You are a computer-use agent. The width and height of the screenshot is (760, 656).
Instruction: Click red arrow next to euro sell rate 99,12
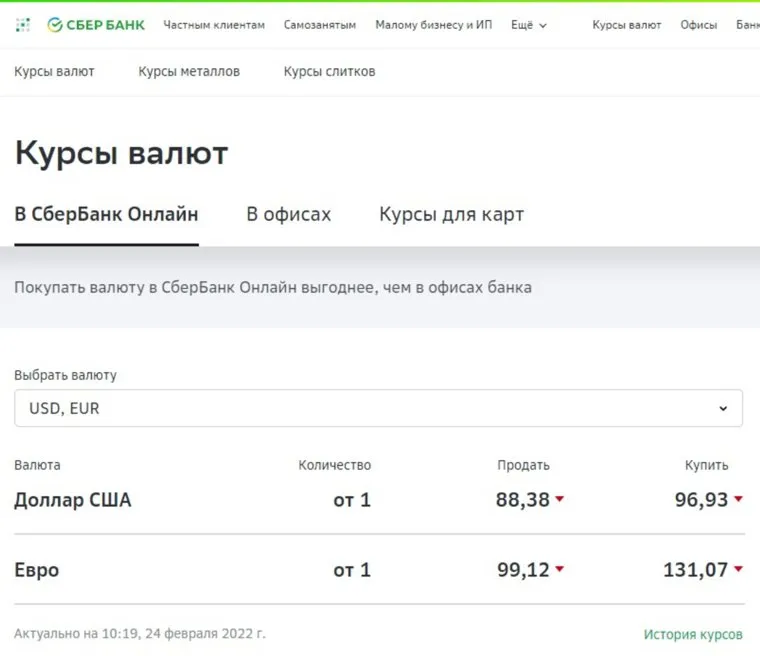(559, 570)
